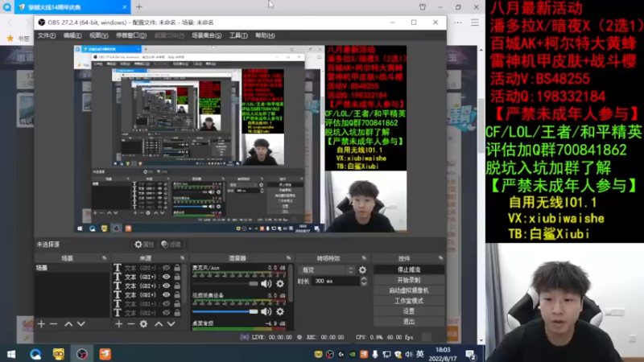Click the 300 ms duration field
This screenshot has height=362, width=644.
click(336, 281)
